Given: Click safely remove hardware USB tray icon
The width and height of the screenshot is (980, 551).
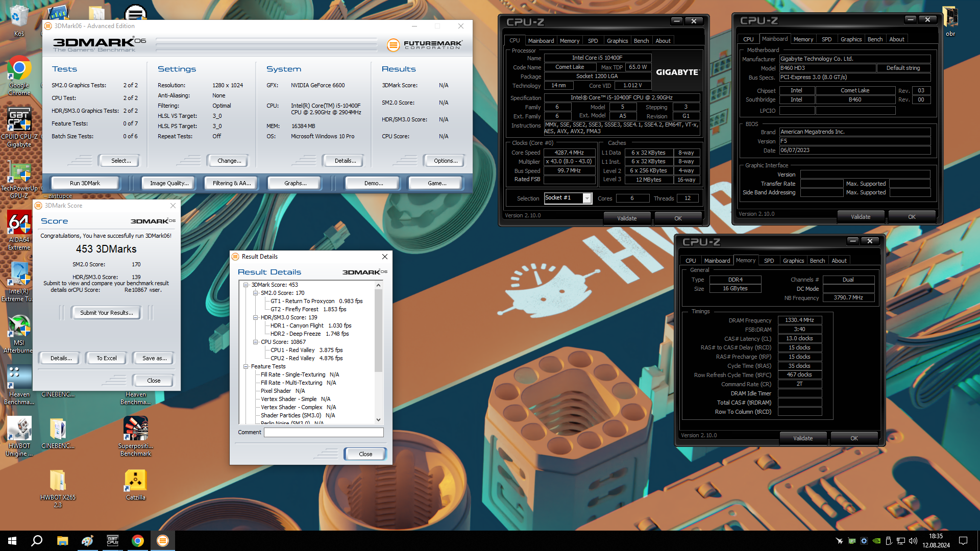Looking at the screenshot, I should (x=889, y=541).
